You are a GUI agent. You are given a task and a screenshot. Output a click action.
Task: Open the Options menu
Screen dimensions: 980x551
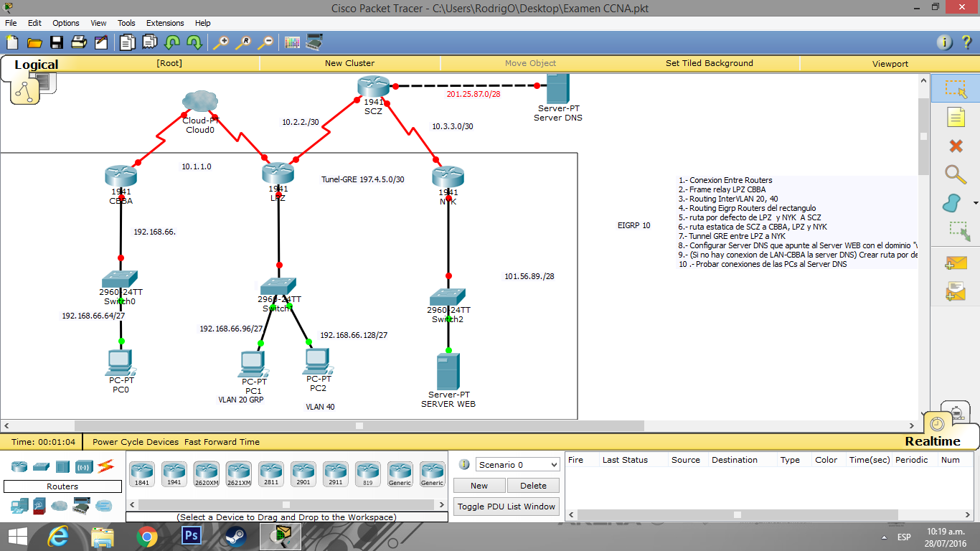[66, 23]
